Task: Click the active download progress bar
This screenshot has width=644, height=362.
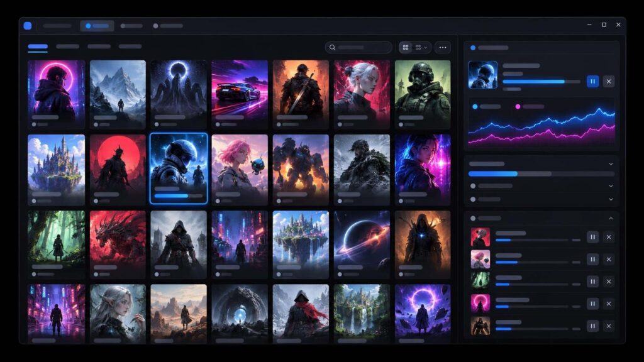Action: pyautogui.click(x=541, y=82)
